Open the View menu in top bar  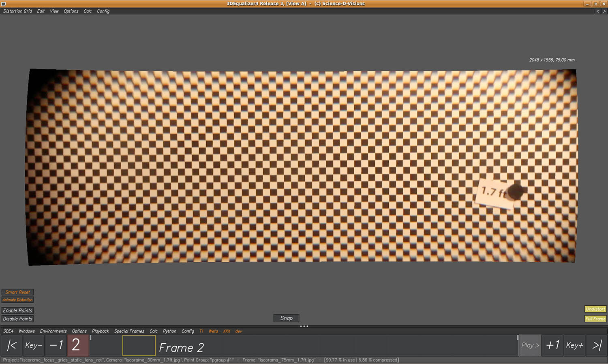point(54,11)
